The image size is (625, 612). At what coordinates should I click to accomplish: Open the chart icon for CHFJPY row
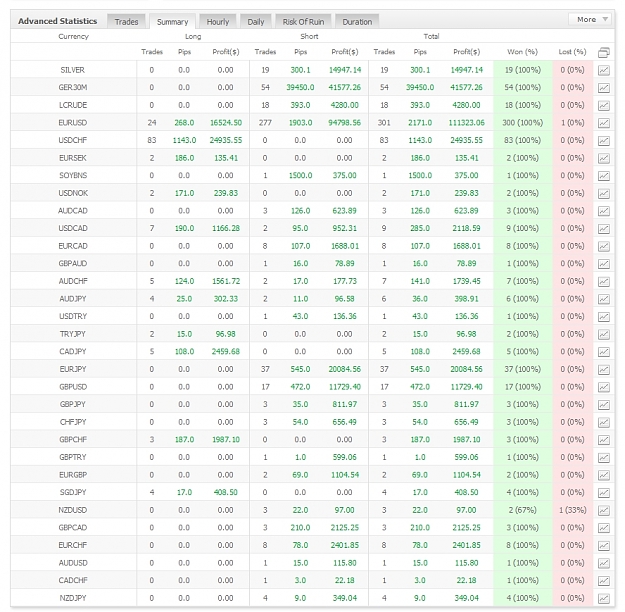[x=603, y=423]
